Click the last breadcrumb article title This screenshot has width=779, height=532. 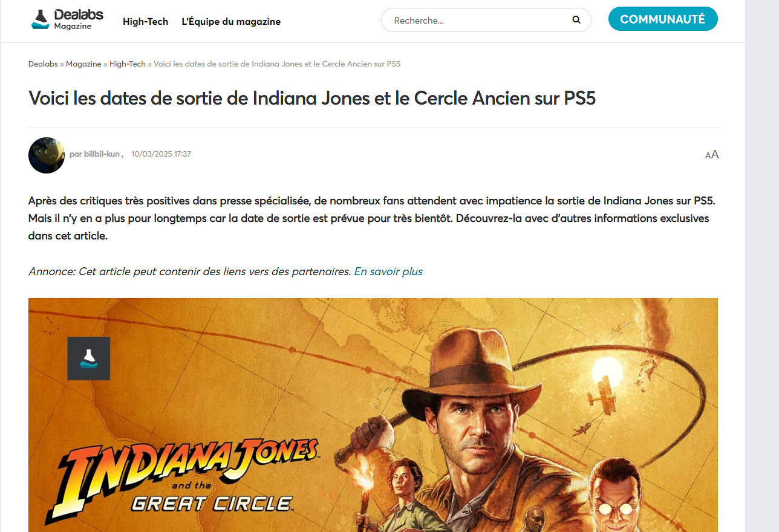coord(277,63)
